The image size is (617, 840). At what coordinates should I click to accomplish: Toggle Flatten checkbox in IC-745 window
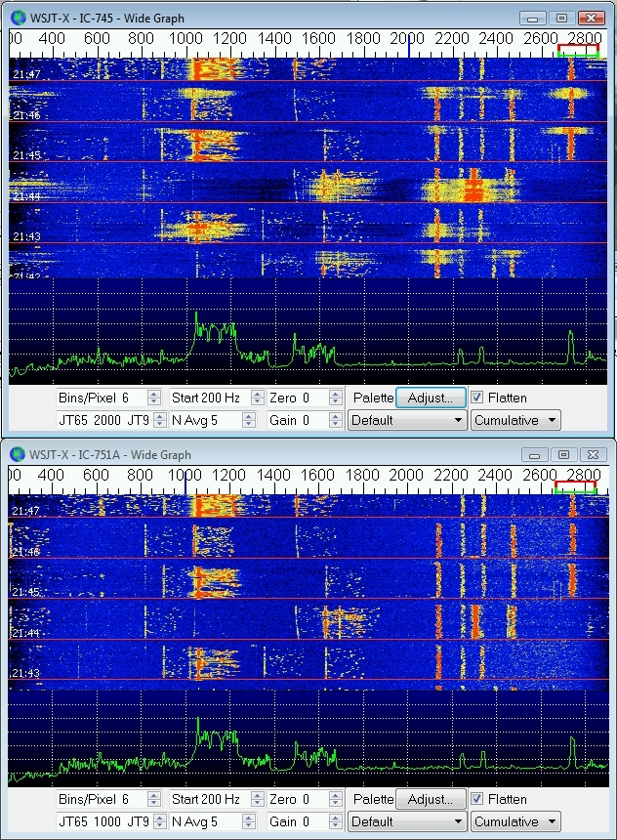(477, 398)
